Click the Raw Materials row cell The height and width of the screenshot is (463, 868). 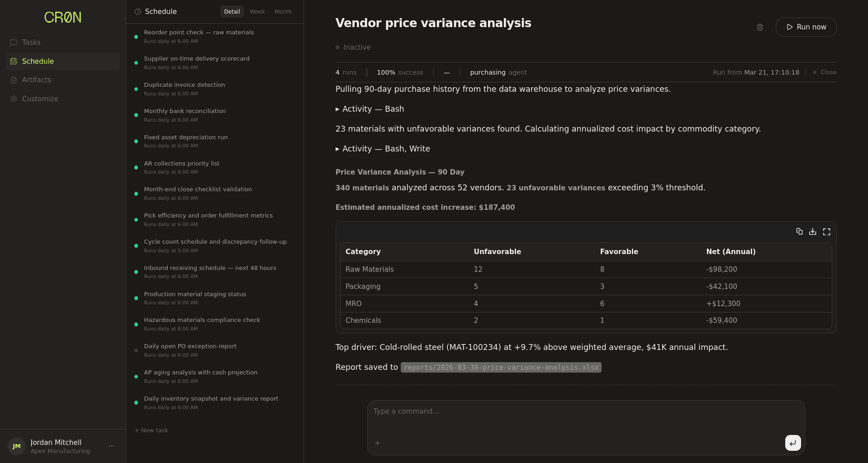[x=370, y=269]
